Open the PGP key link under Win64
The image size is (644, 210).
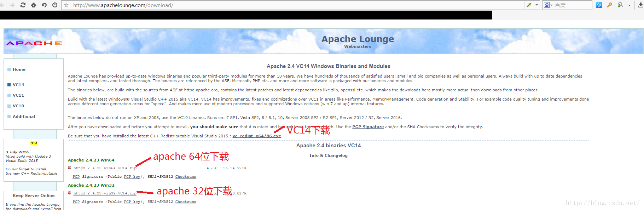point(132,177)
